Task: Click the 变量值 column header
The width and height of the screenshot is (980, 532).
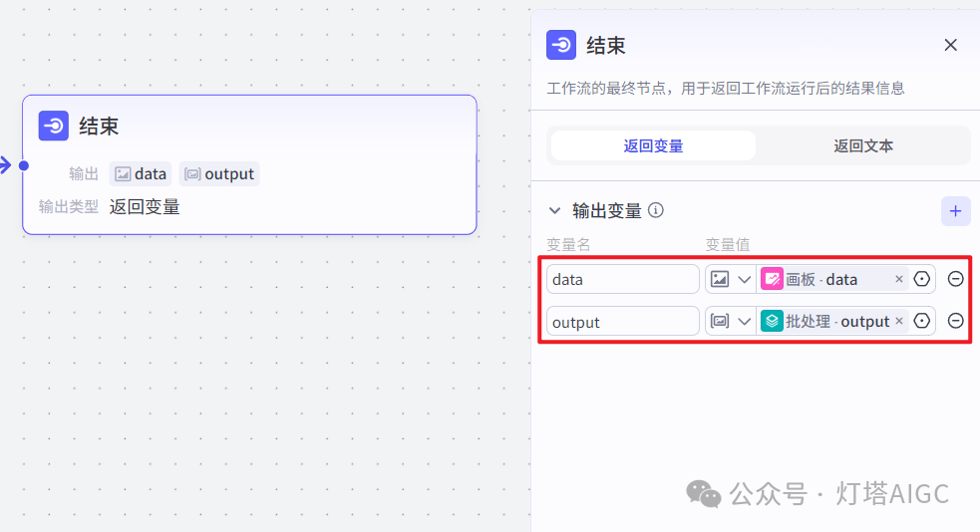Action: tap(728, 245)
